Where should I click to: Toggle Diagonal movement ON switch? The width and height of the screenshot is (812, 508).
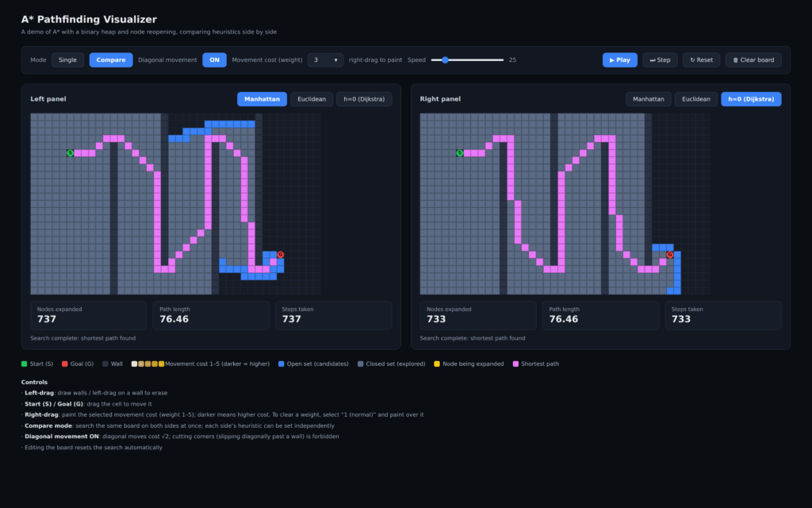point(214,60)
